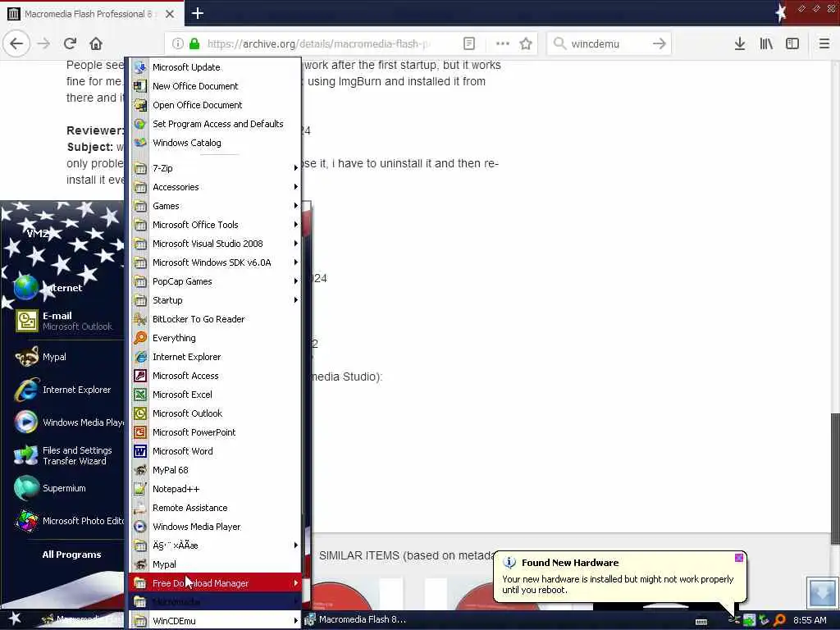Expand the PopCap Games folder

point(214,281)
